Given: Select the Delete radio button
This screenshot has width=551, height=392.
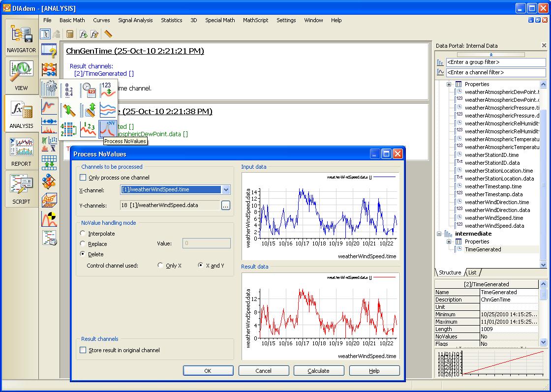Looking at the screenshot, I should coord(83,254).
